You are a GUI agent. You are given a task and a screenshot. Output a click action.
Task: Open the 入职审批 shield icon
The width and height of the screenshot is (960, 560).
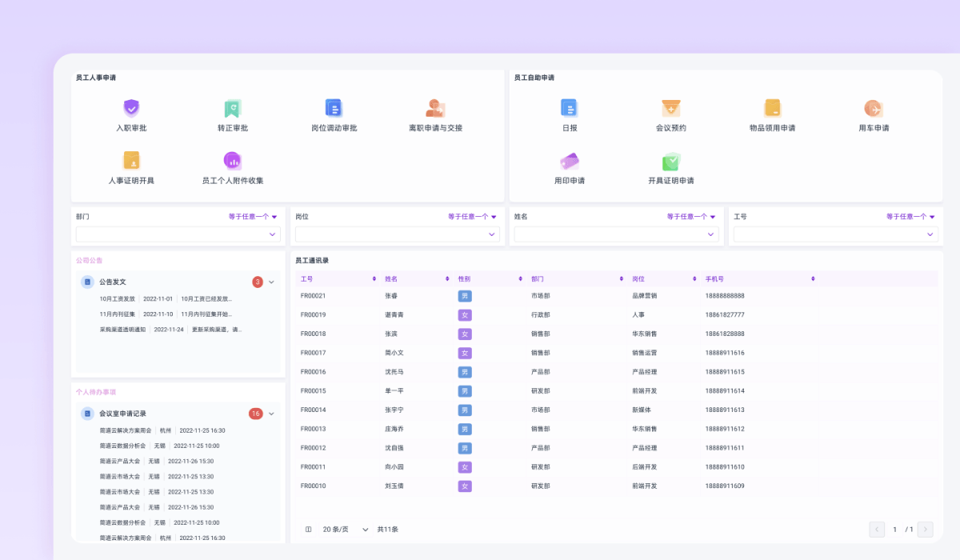[x=131, y=108]
